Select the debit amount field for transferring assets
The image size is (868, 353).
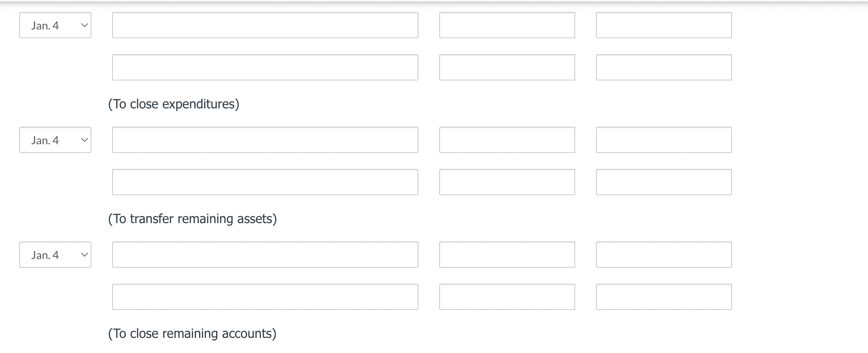pos(507,140)
